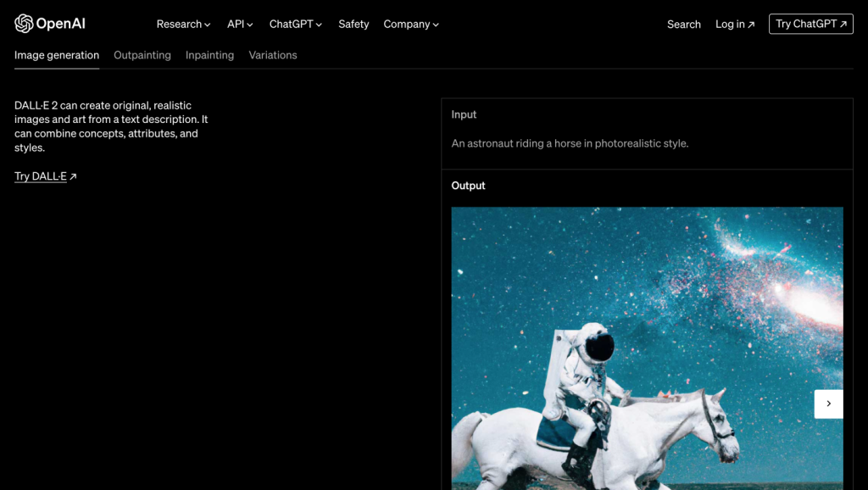Expand the ChatGPT navigation dropdown
Screen dimensions: 868x490
295,24
